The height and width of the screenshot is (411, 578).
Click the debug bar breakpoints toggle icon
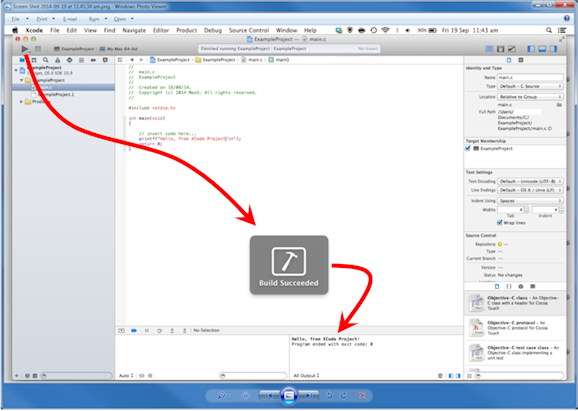pos(134,331)
